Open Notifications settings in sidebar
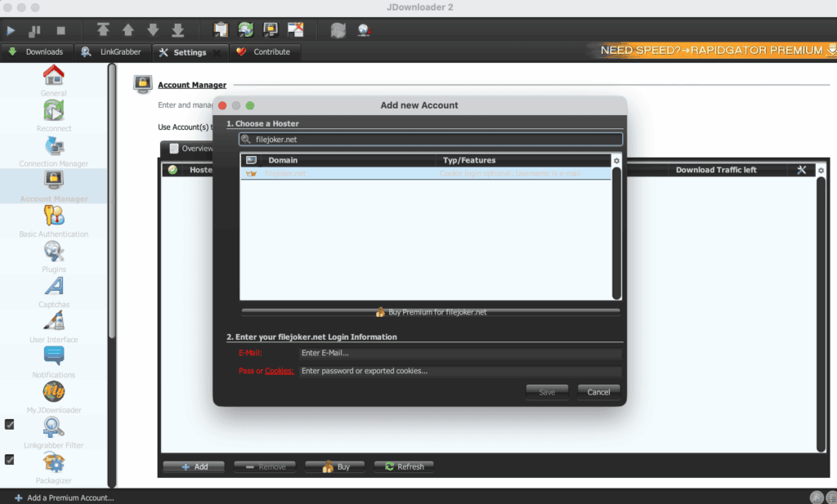This screenshot has height=504, width=837. [x=53, y=363]
